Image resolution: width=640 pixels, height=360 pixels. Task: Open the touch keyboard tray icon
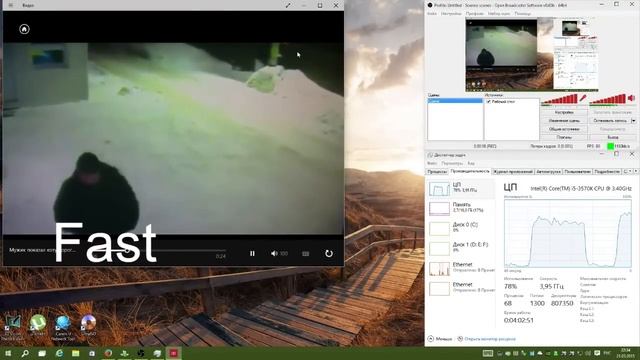[x=487, y=353]
